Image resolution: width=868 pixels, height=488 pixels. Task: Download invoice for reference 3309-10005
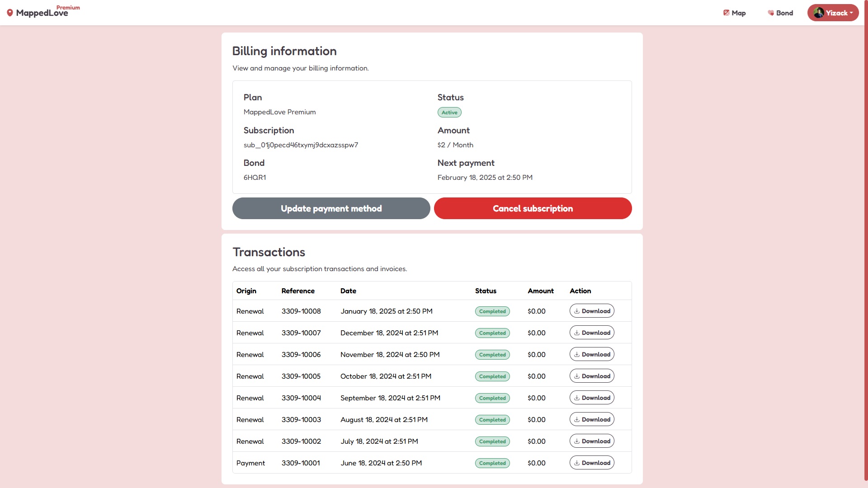tap(592, 376)
